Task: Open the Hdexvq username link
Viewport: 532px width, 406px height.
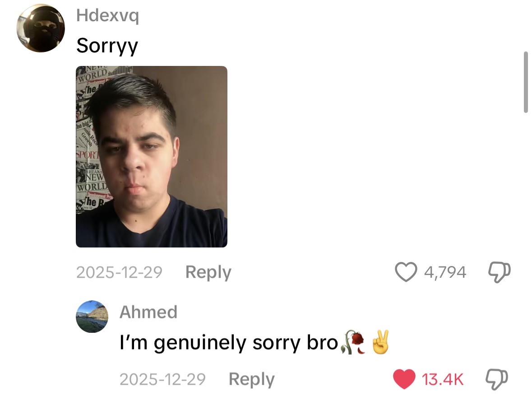Action: pyautogui.click(x=107, y=16)
